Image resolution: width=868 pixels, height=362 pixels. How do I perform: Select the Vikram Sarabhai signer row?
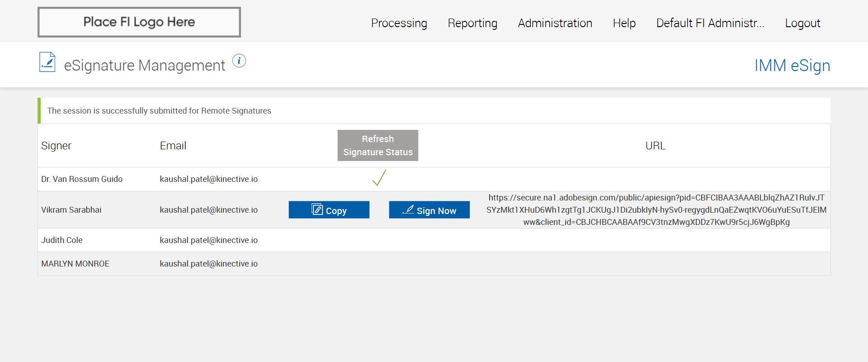[x=71, y=210]
